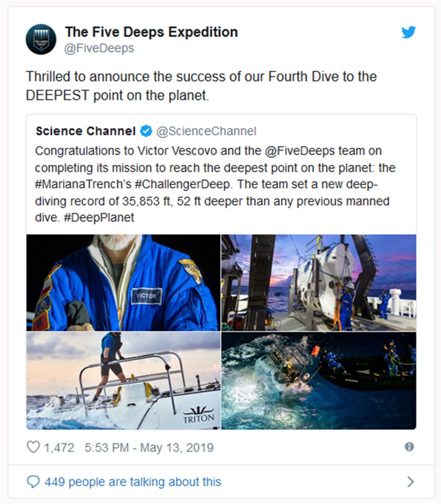This screenshot has height=504, width=441.
Task: Open Science Channel account name
Action: click(85, 131)
